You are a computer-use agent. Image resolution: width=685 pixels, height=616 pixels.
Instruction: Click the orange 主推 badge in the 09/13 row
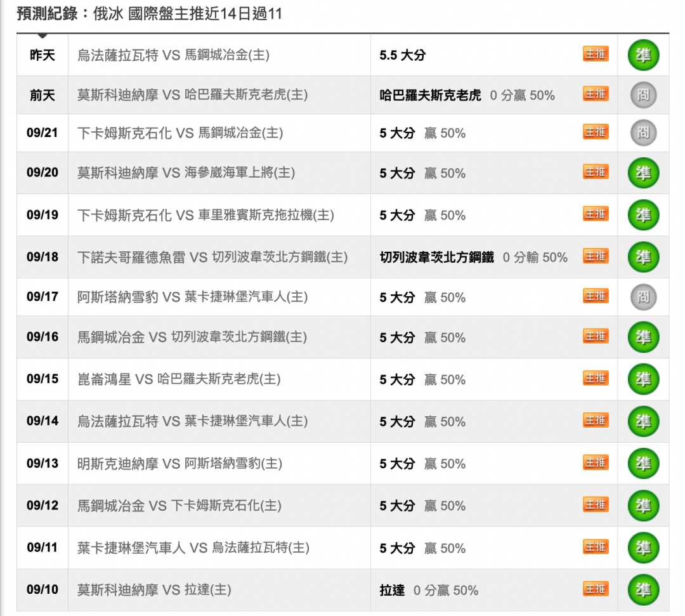pyautogui.click(x=596, y=462)
